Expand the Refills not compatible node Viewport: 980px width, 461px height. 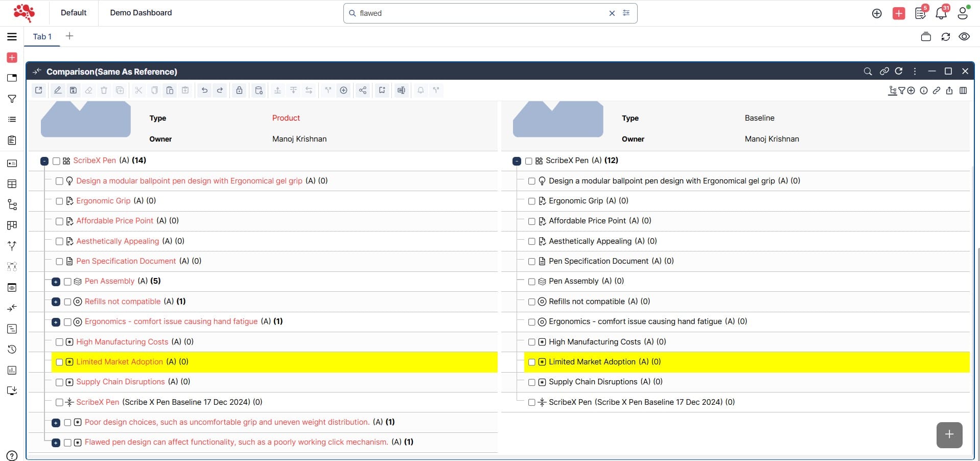[x=56, y=302]
